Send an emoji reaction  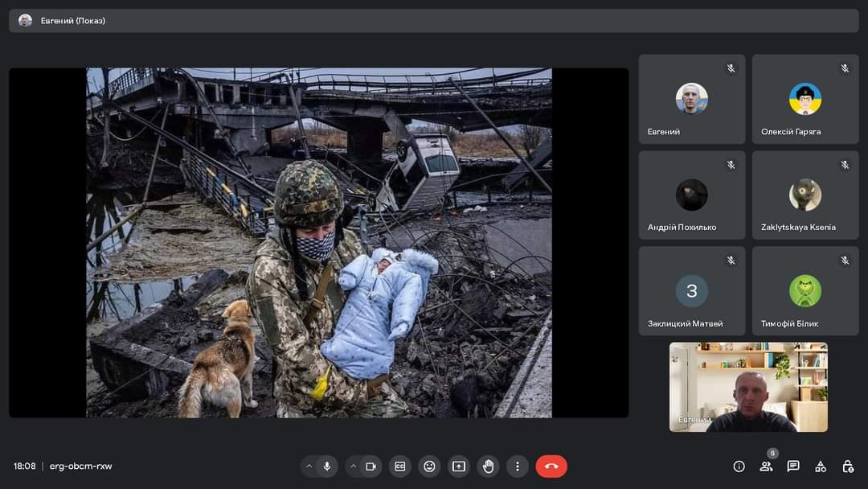point(429,466)
